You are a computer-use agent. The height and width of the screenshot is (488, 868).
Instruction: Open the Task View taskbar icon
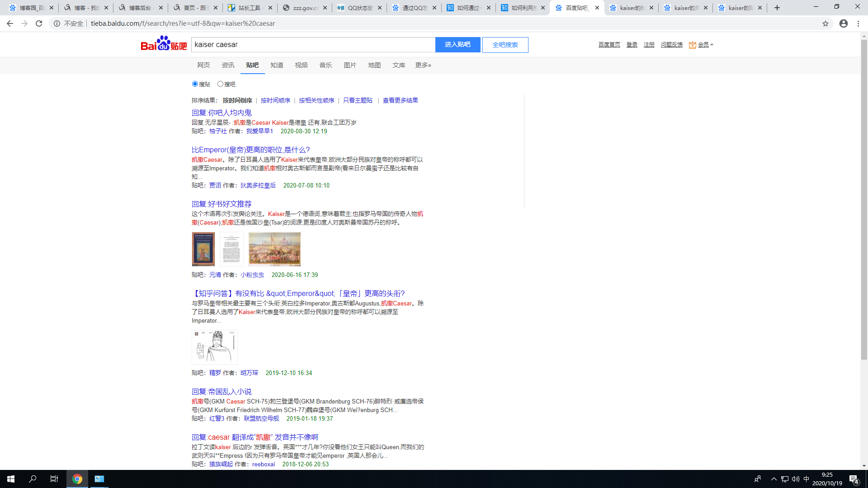[x=54, y=479]
